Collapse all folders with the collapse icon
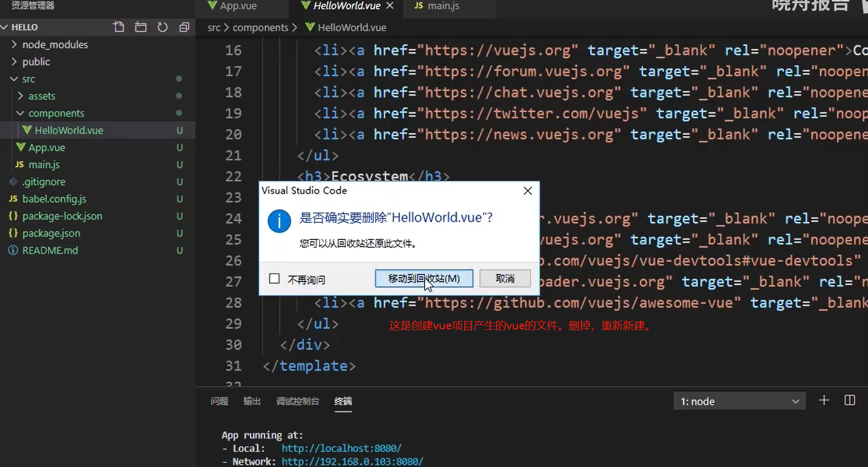868x467 pixels. (184, 27)
